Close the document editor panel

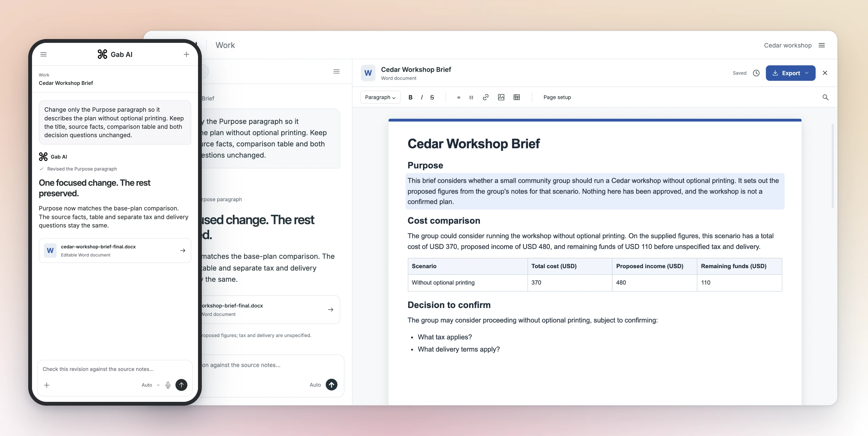point(825,73)
